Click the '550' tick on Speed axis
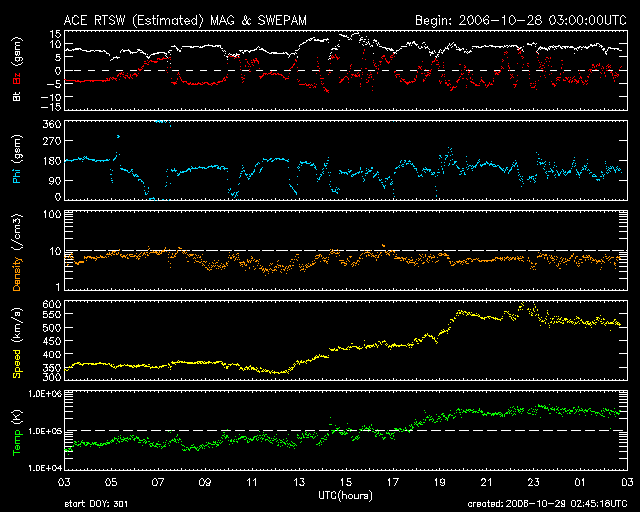Screen dimensions: 640x512 coord(52,314)
